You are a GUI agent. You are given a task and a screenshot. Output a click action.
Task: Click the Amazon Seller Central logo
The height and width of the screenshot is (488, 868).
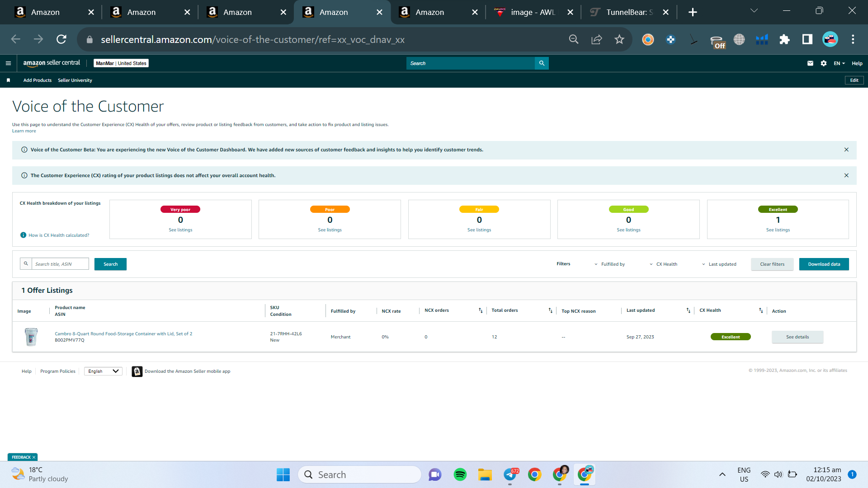52,63
